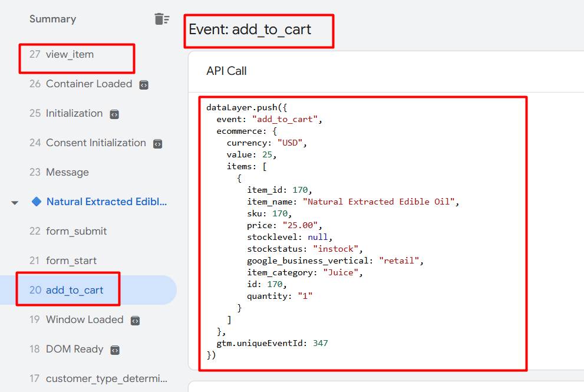The image size is (584, 392).
Task: Open the Summary view
Action: click(52, 19)
